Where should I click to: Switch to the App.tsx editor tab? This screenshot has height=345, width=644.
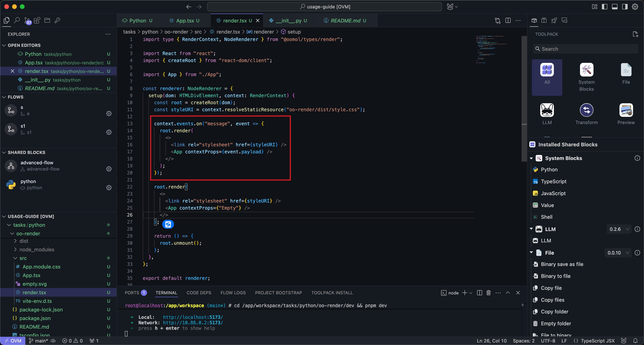[185, 20]
